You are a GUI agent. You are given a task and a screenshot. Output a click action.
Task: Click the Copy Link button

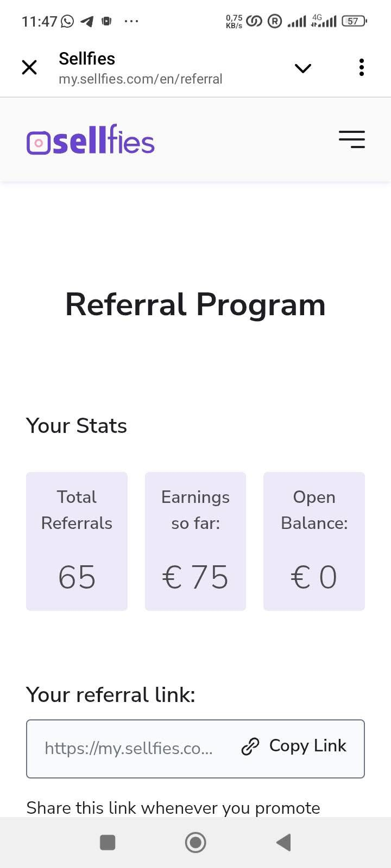(307, 746)
